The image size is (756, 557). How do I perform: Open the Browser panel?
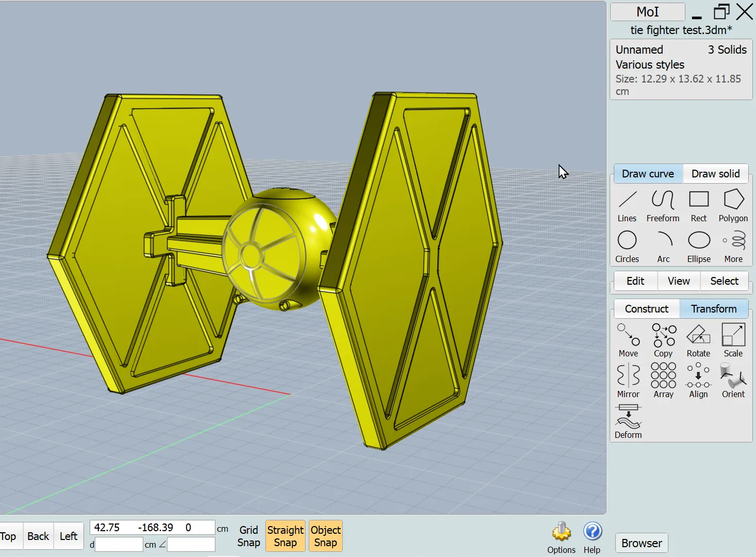[x=642, y=543]
